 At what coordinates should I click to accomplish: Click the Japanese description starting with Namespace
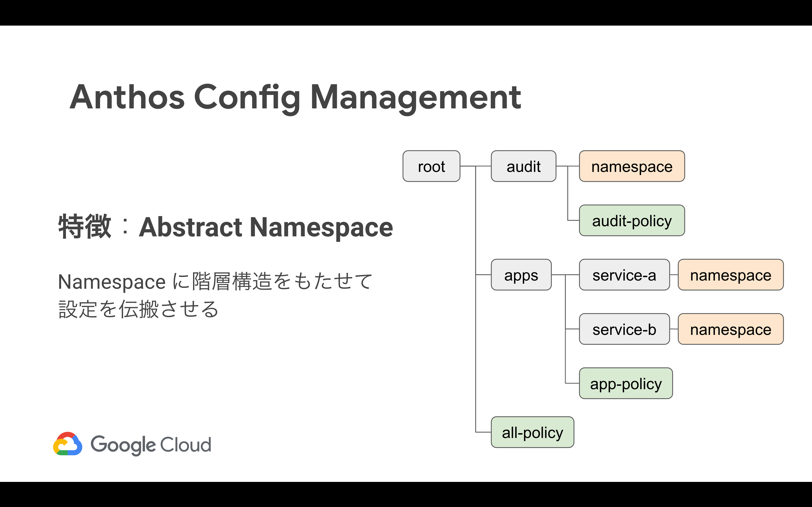click(215, 281)
